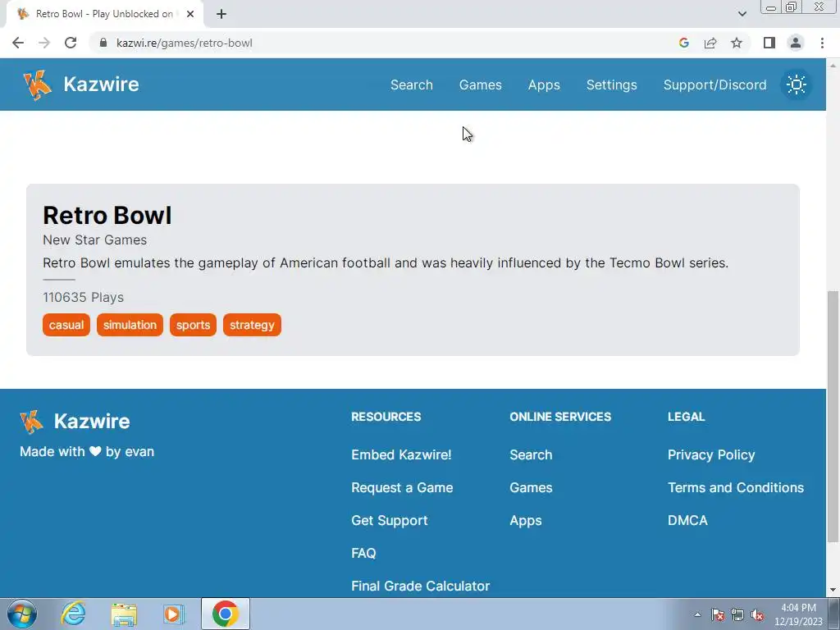This screenshot has width=840, height=630.
Task: Open the Privacy Policy link
Action: (x=711, y=454)
